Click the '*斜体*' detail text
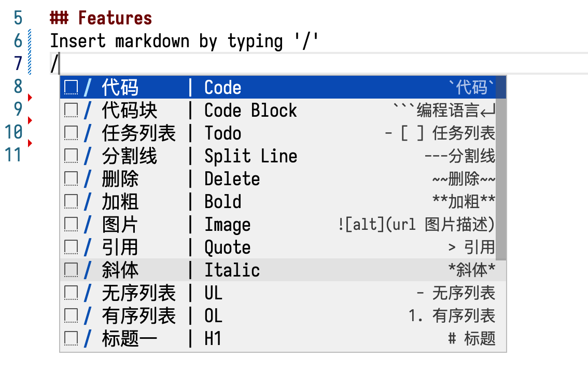The height and width of the screenshot is (386, 588). [472, 270]
